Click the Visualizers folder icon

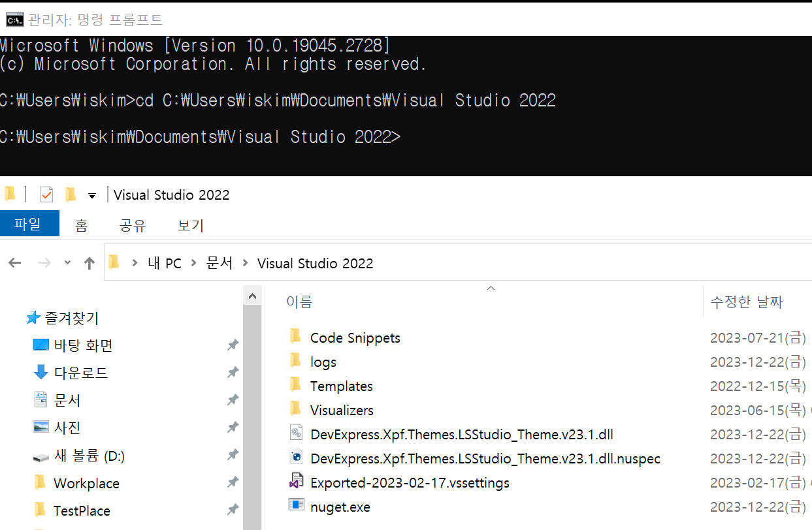[296, 409]
